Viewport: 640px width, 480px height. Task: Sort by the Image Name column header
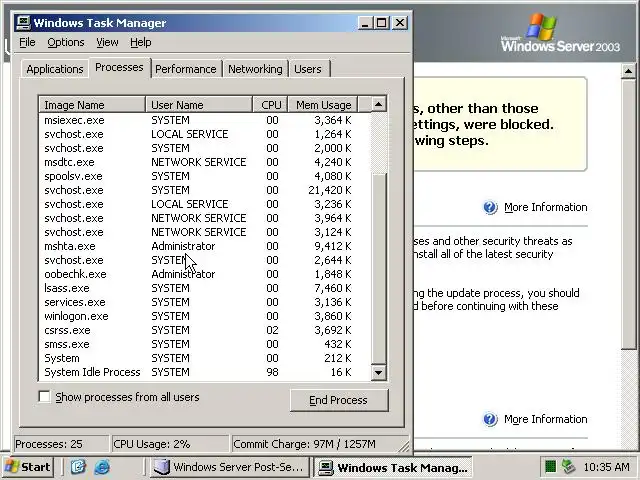(92, 105)
